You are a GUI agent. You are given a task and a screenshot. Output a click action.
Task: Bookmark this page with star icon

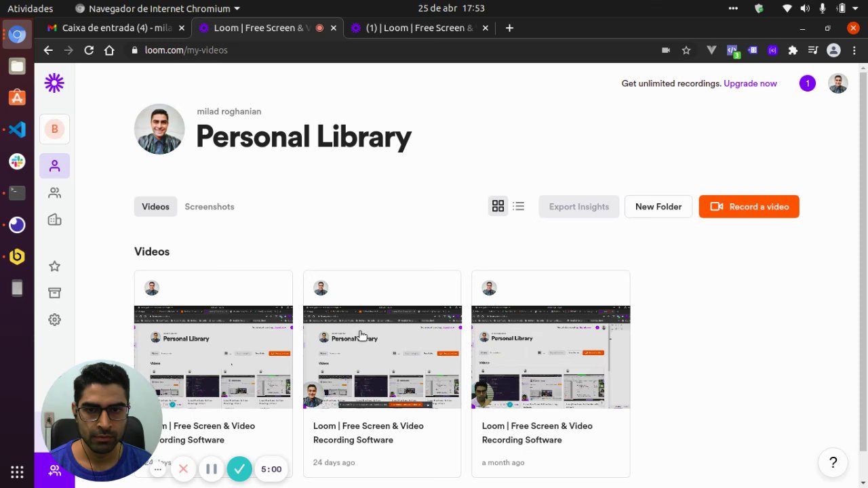686,50
